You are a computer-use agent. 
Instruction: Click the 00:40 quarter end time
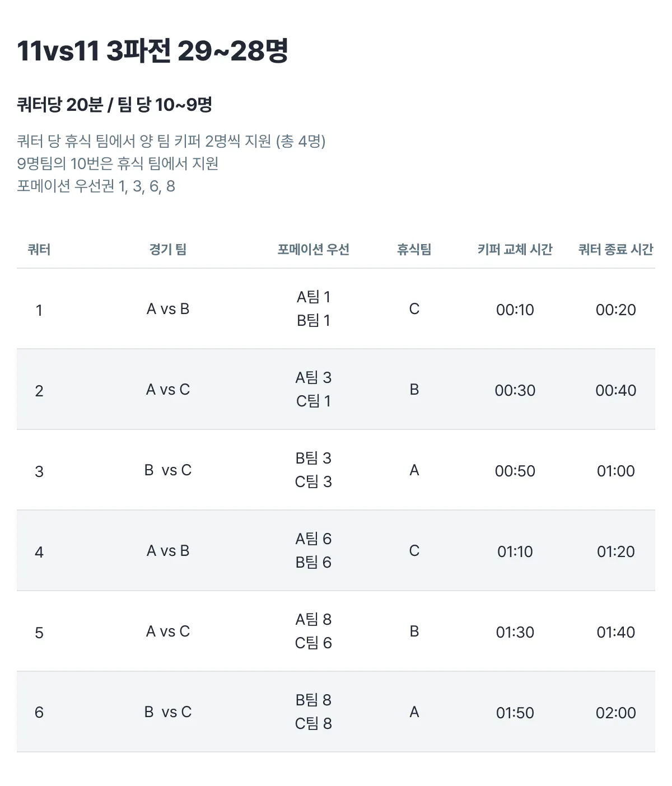click(615, 390)
